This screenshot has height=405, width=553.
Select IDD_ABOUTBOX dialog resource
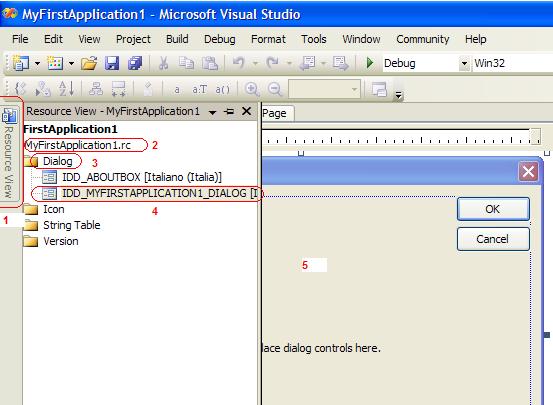pos(142,177)
